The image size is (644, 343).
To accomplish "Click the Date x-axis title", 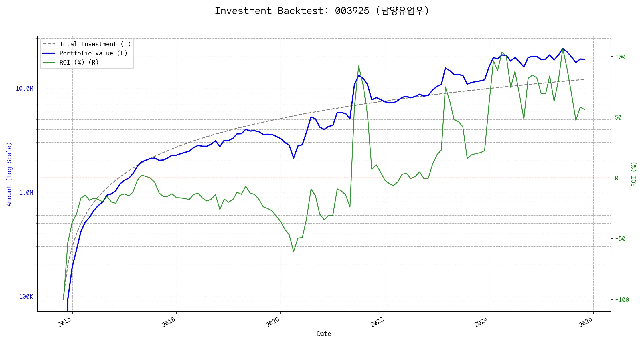I will click(x=324, y=334).
